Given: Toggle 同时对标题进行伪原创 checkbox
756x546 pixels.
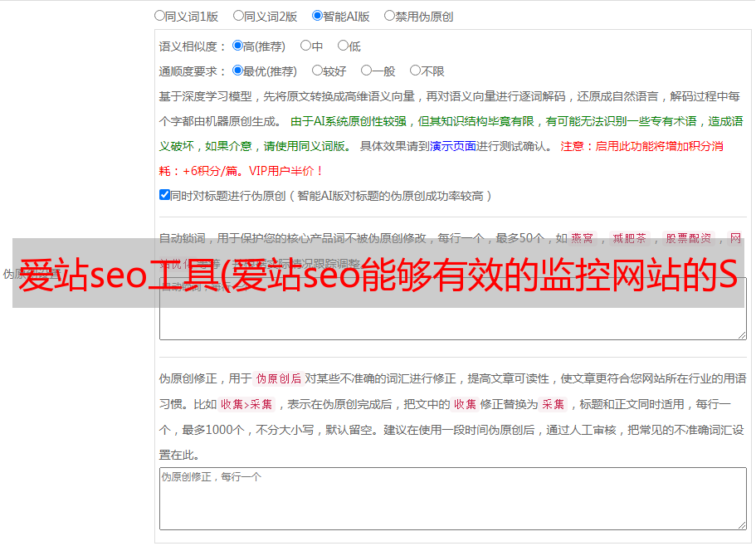Looking at the screenshot, I should click(164, 195).
